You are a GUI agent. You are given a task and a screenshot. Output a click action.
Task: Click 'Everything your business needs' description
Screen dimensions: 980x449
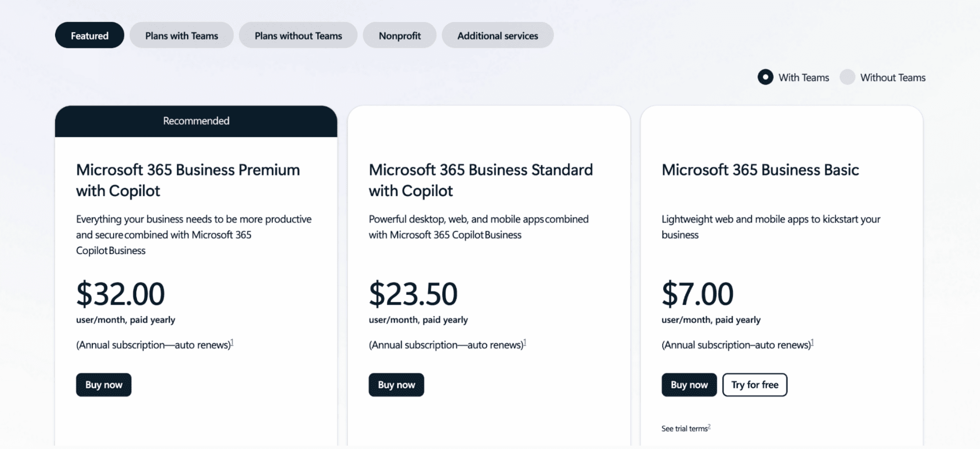pyautogui.click(x=194, y=235)
